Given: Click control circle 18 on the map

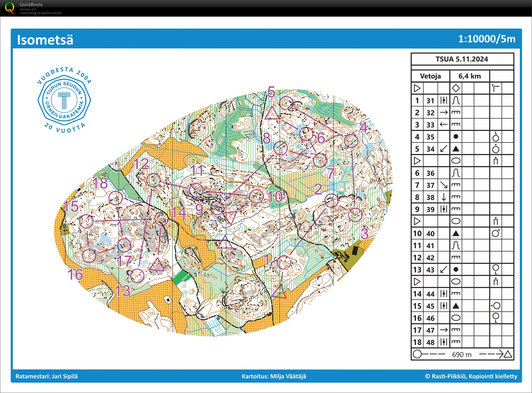Looking at the screenshot, I should [116, 198].
